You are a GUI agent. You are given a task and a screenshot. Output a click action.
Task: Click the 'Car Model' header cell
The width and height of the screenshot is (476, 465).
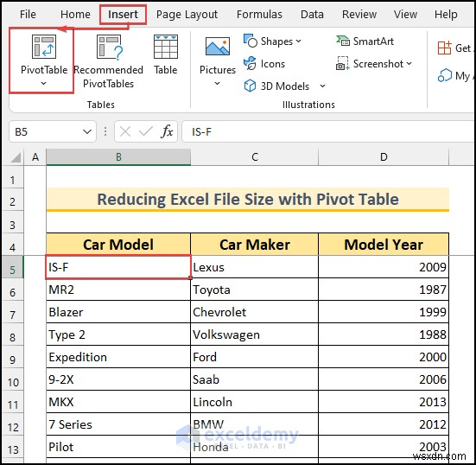coord(118,245)
